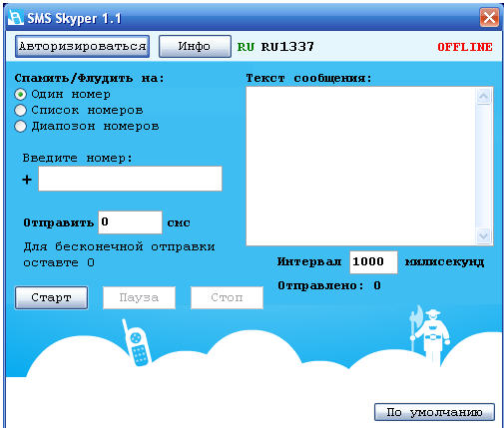
Task: Click the SMS Skyper title bar icon
Action: tap(15, 18)
